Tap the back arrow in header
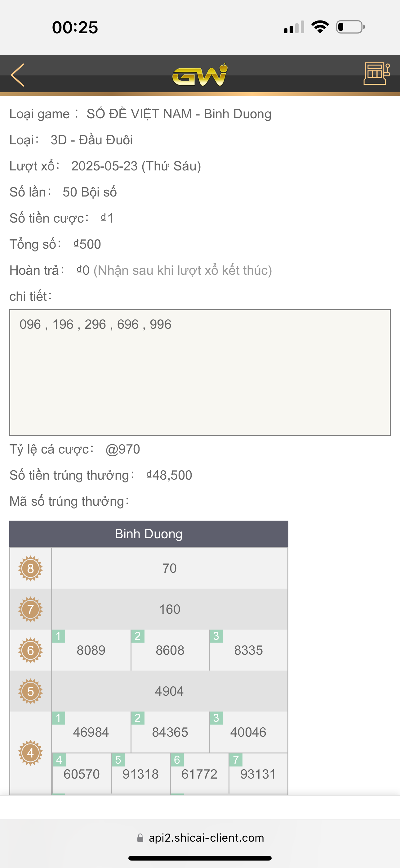This screenshot has width=400, height=868. coord(18,75)
